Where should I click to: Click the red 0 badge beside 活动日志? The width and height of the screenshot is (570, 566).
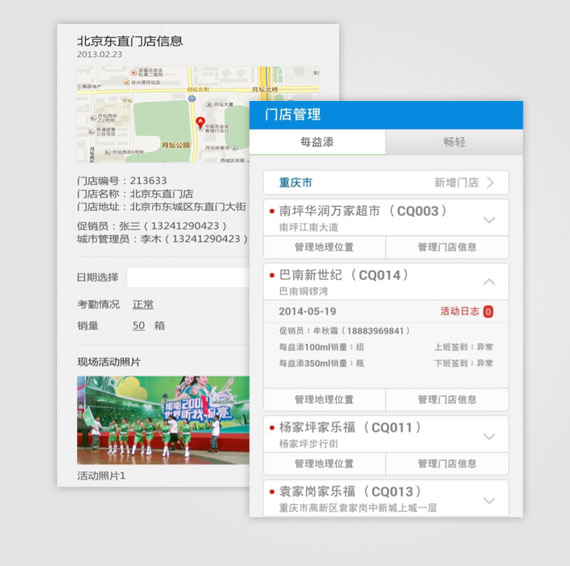coord(488,312)
